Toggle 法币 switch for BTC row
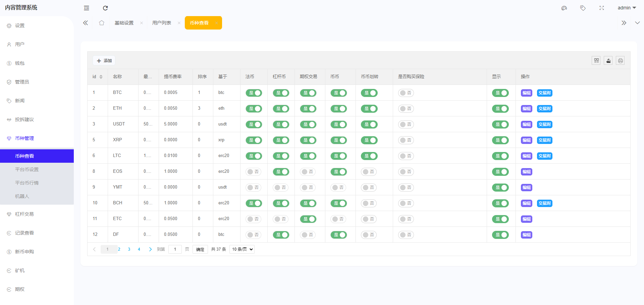 [254, 93]
